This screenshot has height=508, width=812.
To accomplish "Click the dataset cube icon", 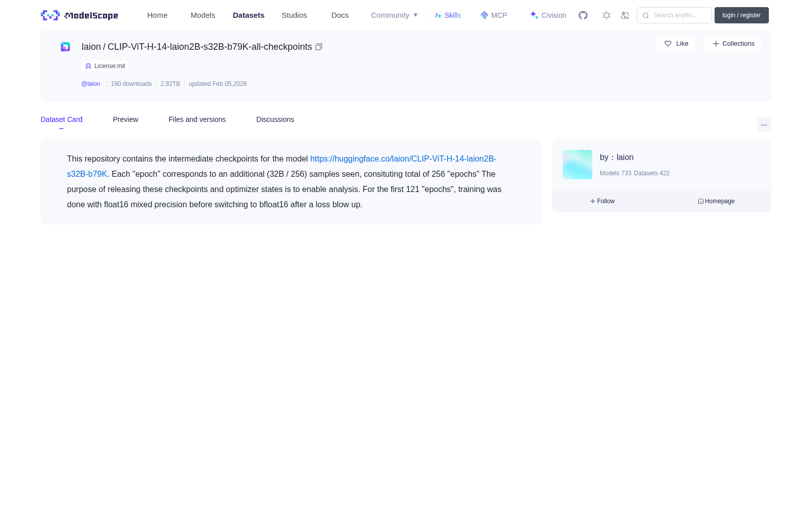I will point(65,47).
